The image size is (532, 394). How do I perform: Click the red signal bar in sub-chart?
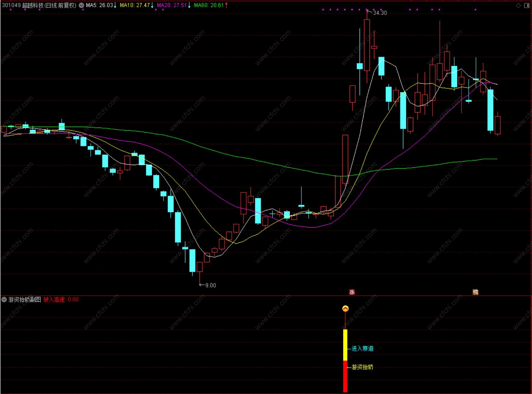click(x=345, y=377)
